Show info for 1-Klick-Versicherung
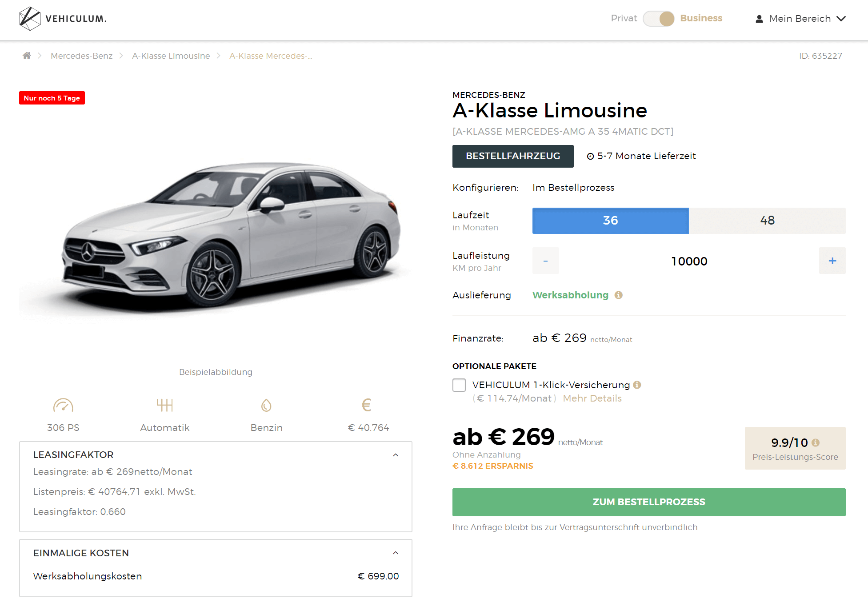868x607 pixels. point(637,385)
